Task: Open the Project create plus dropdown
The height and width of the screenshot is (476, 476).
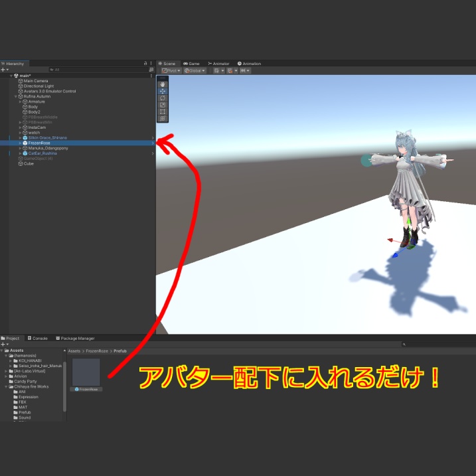Action: click(5, 345)
